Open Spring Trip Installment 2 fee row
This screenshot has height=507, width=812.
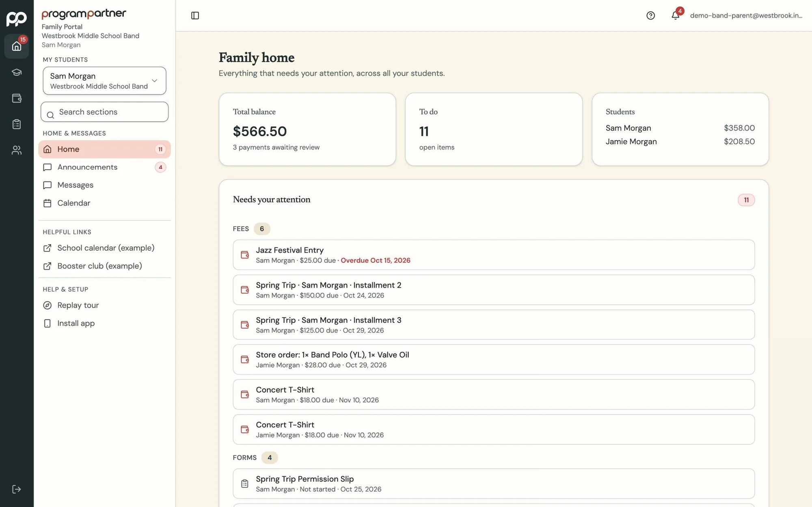tap(494, 290)
